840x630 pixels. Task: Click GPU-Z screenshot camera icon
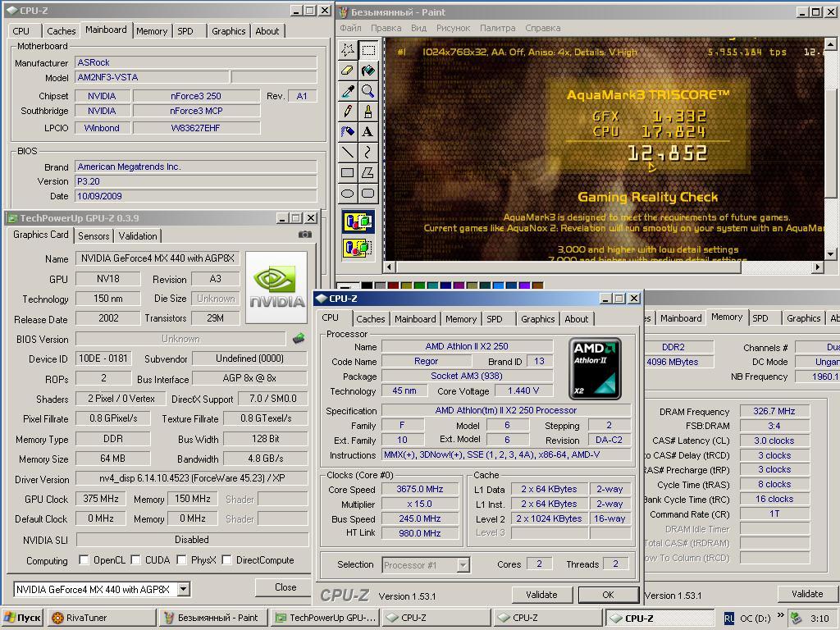(x=305, y=235)
